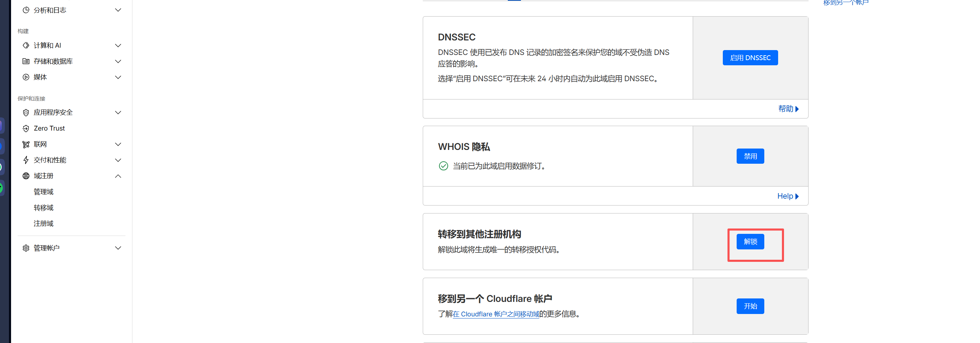Expand the 媒体 chevron

tap(118, 77)
